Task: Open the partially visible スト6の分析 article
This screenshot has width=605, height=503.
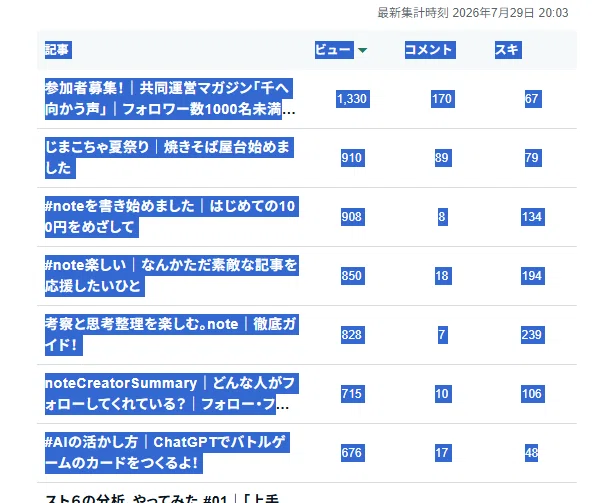Action: (162, 498)
